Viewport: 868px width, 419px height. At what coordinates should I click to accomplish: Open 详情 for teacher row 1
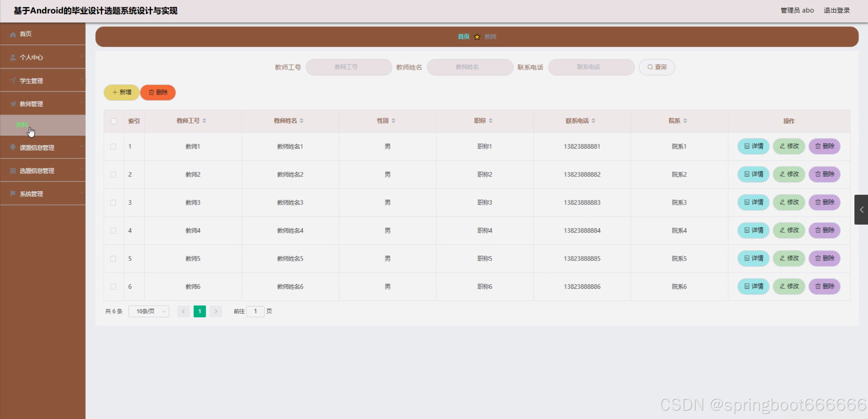753,146
